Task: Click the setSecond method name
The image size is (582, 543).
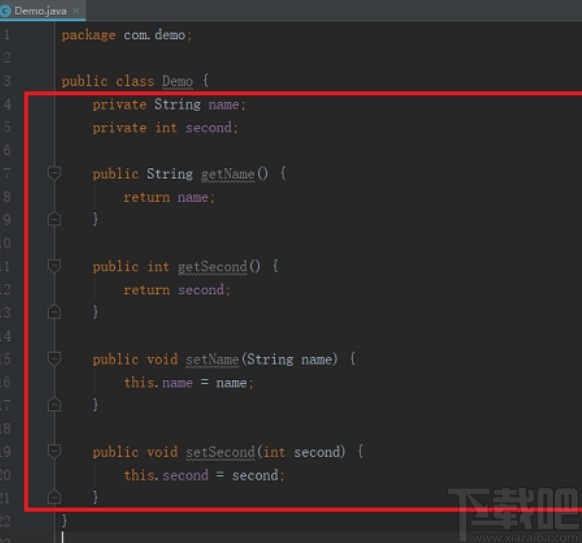Action: point(220,452)
